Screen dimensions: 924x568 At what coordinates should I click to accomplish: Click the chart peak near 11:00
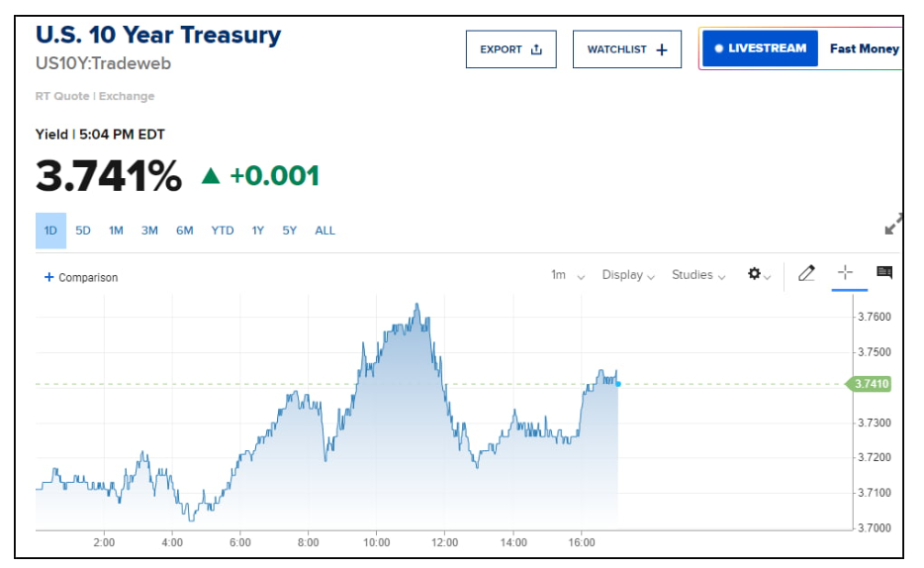coord(416,305)
